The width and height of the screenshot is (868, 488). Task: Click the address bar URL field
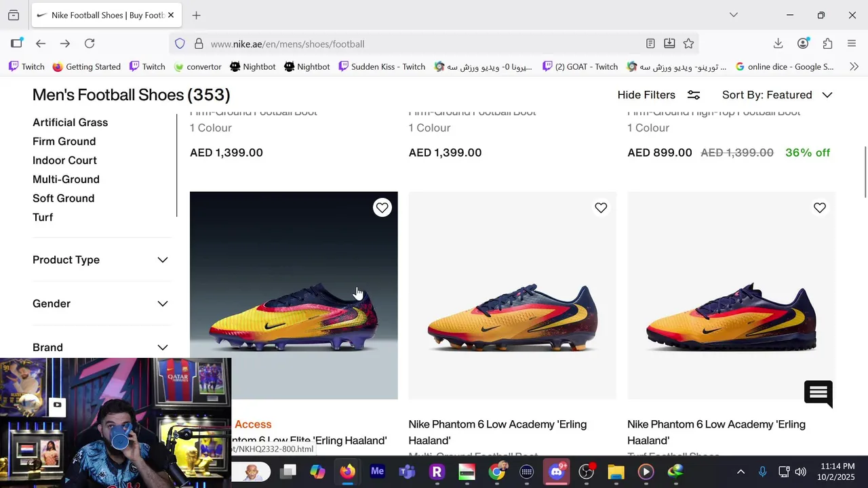pos(407,44)
